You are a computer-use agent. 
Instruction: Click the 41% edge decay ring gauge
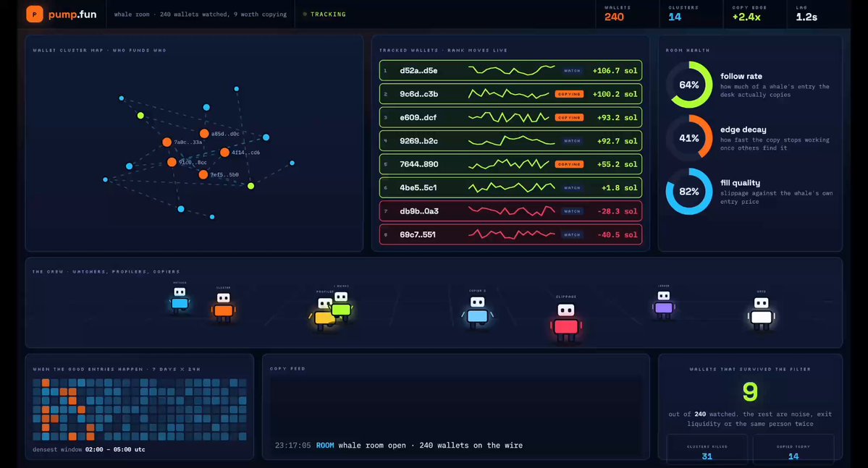coord(688,137)
